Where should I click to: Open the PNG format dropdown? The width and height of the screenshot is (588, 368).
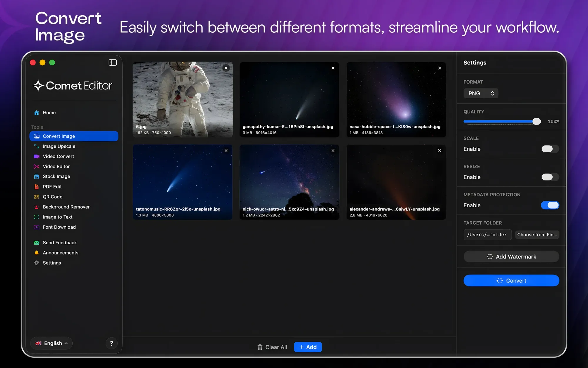tap(481, 93)
